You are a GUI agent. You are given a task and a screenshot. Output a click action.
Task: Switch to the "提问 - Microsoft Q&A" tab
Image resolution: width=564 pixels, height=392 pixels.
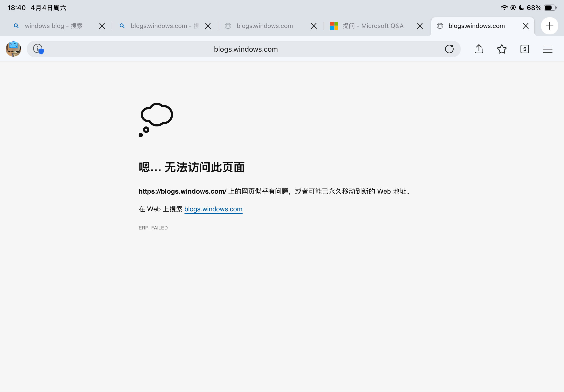point(373,26)
